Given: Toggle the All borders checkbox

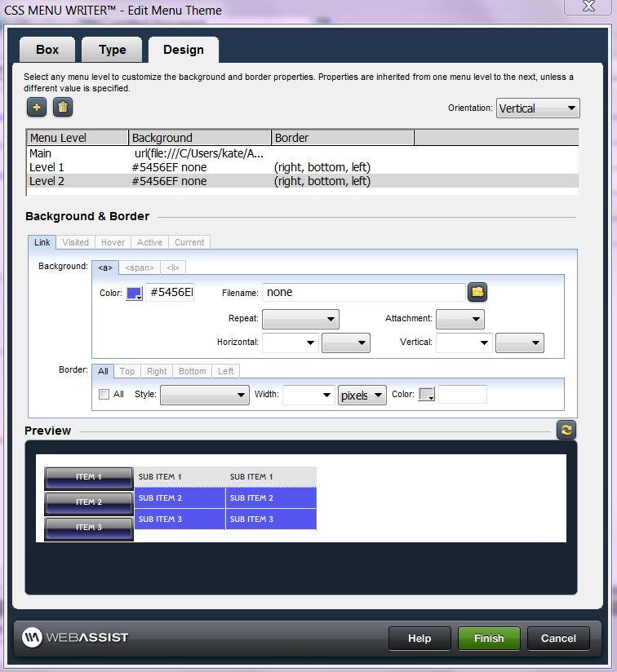Looking at the screenshot, I should [104, 394].
